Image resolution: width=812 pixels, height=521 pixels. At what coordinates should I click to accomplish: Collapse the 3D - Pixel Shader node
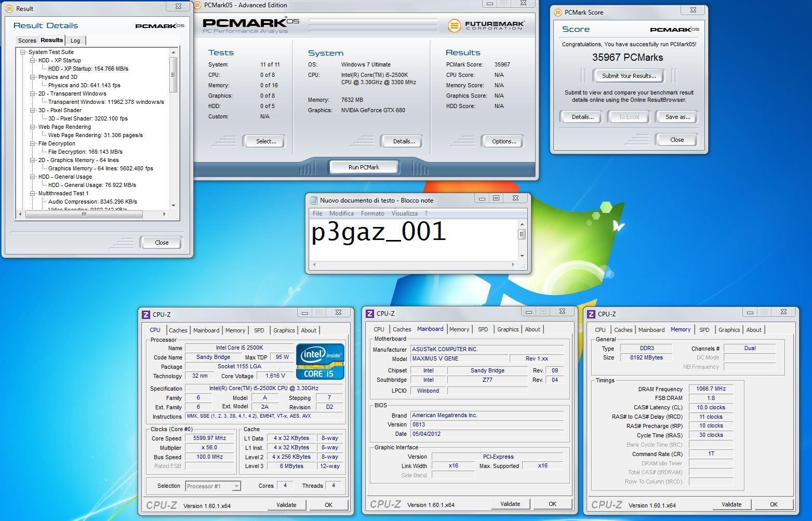pos(33,110)
